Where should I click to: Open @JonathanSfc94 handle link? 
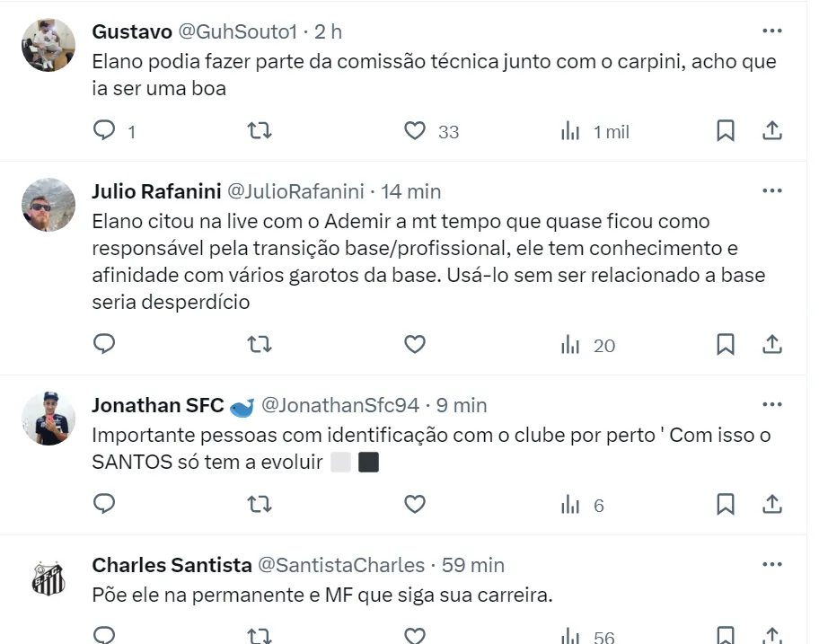tap(339, 405)
